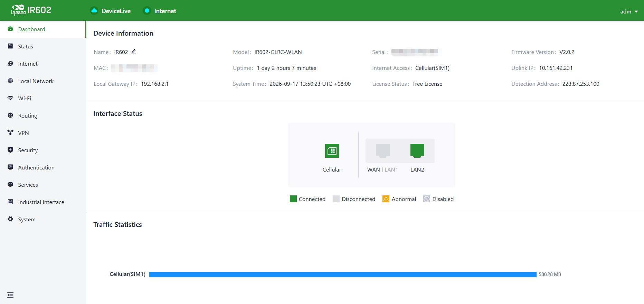
Task: Edit device name with pencil icon
Action: 134,52
